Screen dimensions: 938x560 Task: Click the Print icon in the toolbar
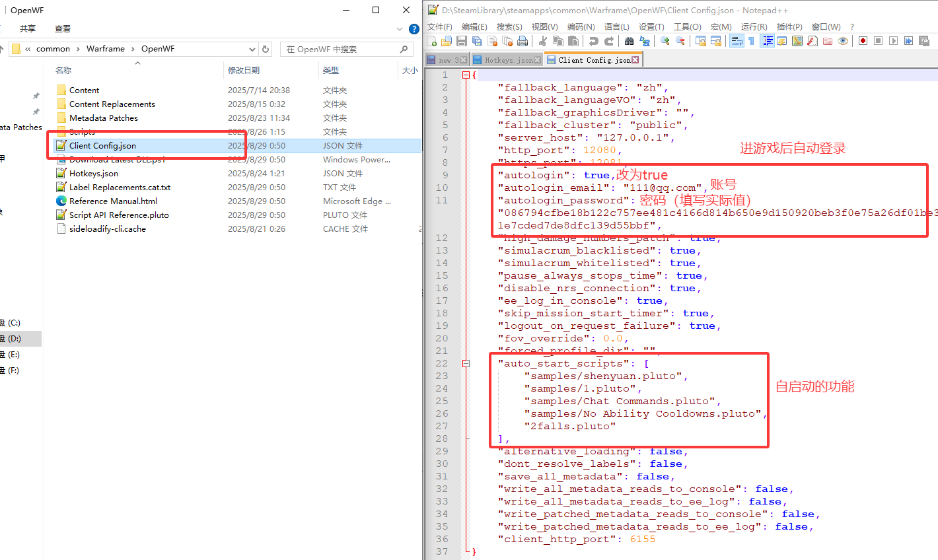[523, 41]
